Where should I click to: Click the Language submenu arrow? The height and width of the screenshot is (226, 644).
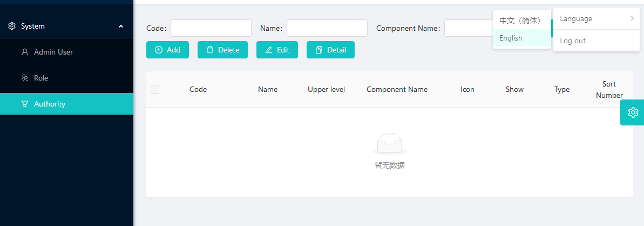(x=632, y=18)
